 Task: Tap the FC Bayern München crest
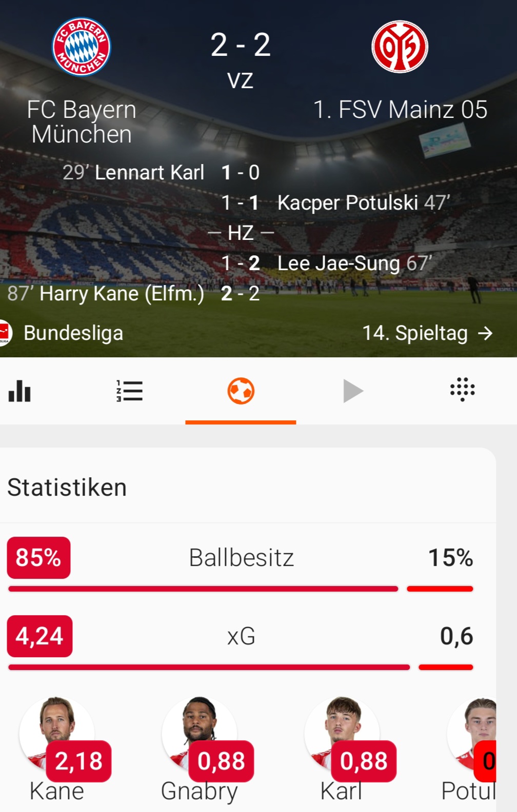pyautogui.click(x=81, y=47)
